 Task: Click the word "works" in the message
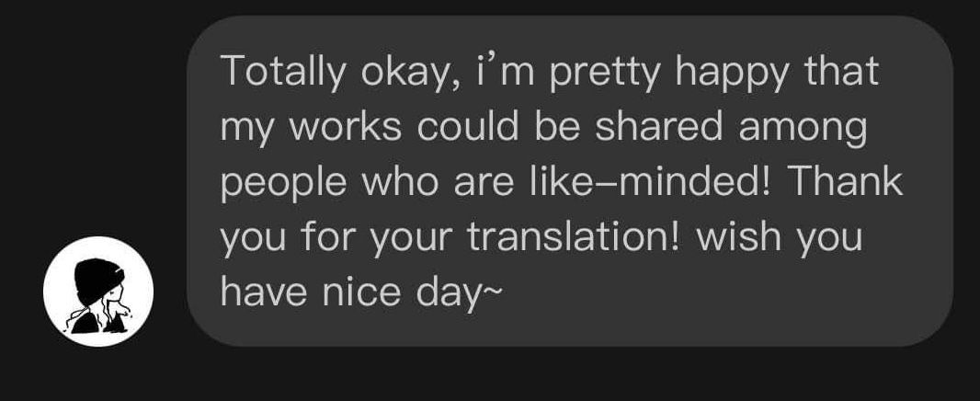346,128
